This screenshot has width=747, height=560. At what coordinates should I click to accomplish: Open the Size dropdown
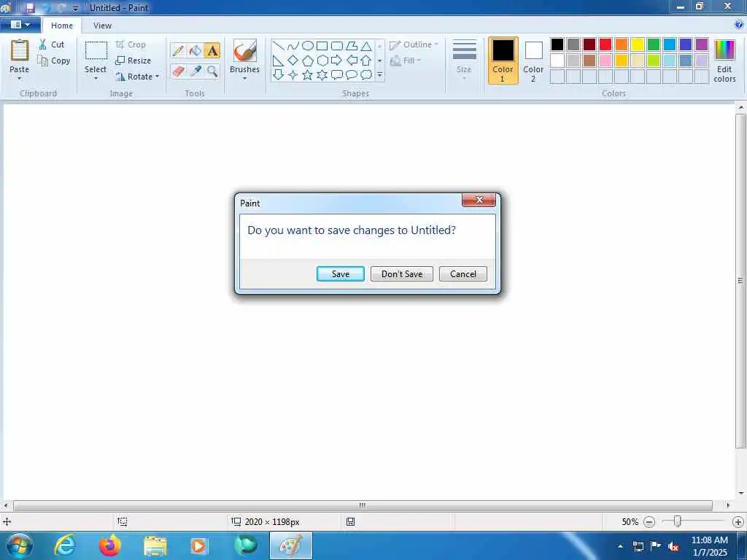pyautogui.click(x=464, y=61)
